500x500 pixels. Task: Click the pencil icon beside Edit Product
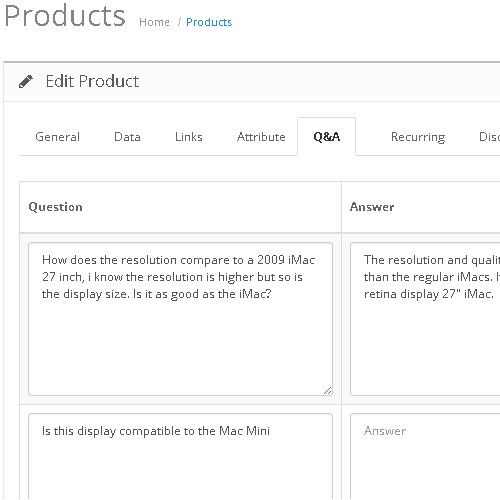[x=26, y=81]
